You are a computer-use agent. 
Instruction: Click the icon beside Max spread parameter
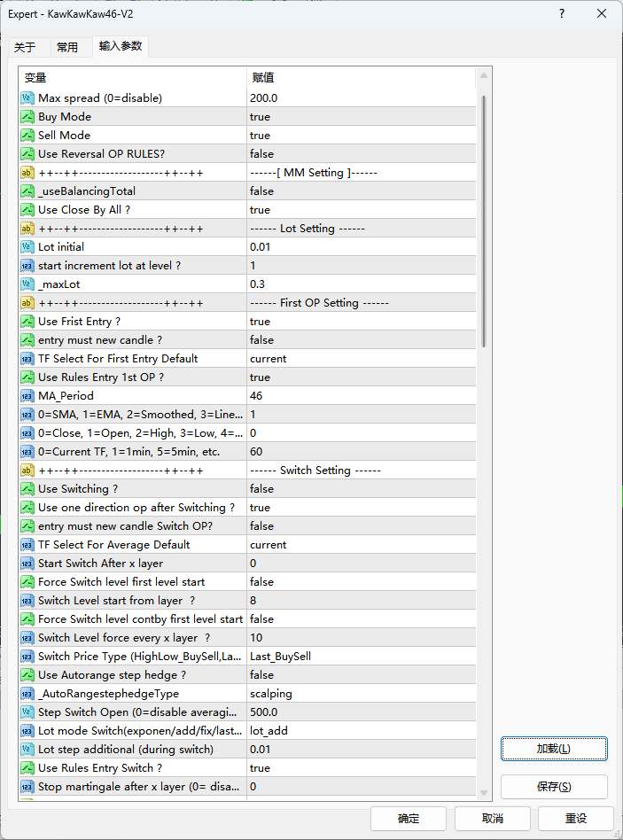point(27,98)
